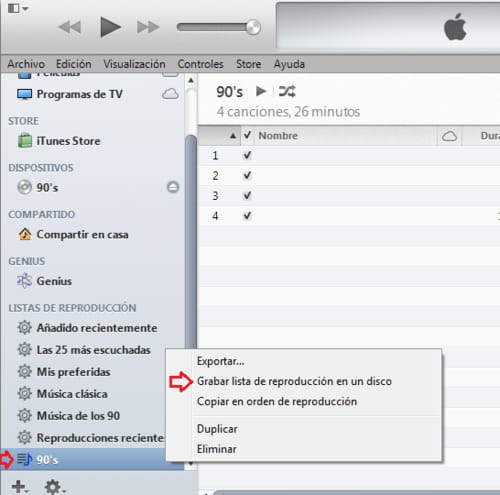Screen dimensions: 500x495
Task: Select Programas de TV in sidebar
Action: click(79, 94)
